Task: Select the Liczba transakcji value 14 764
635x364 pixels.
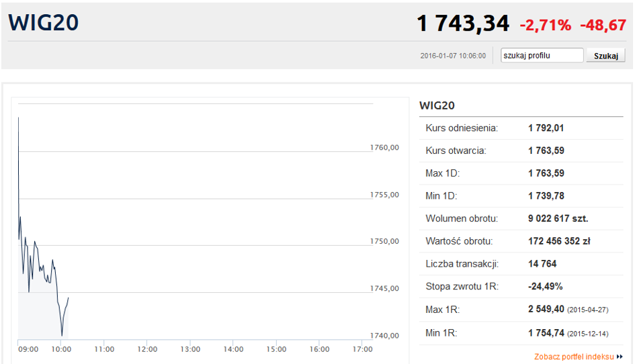Action: (x=542, y=264)
